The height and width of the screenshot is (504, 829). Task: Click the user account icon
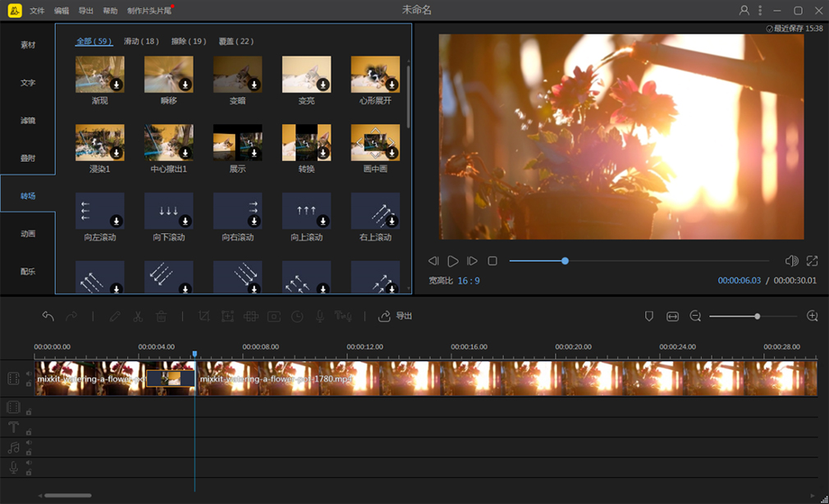(x=744, y=10)
